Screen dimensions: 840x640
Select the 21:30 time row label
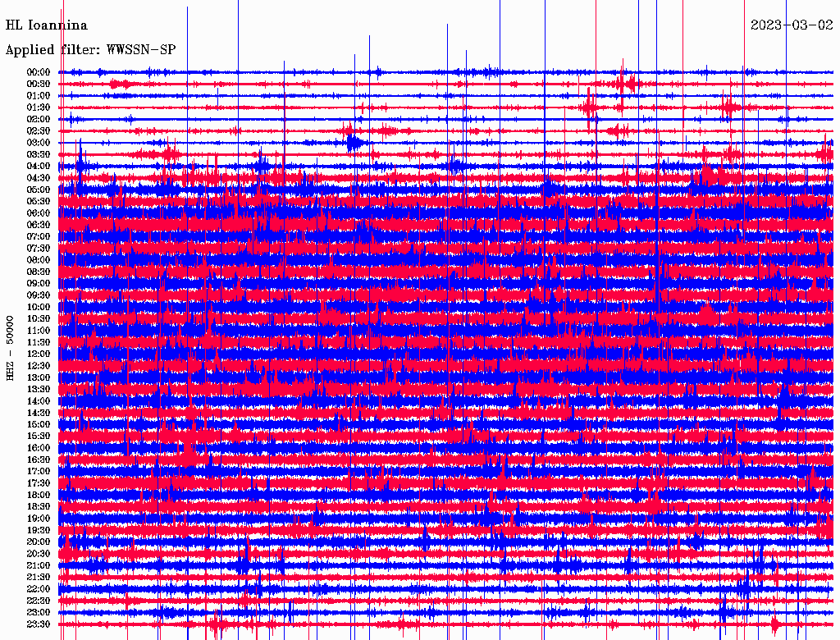(x=39, y=578)
